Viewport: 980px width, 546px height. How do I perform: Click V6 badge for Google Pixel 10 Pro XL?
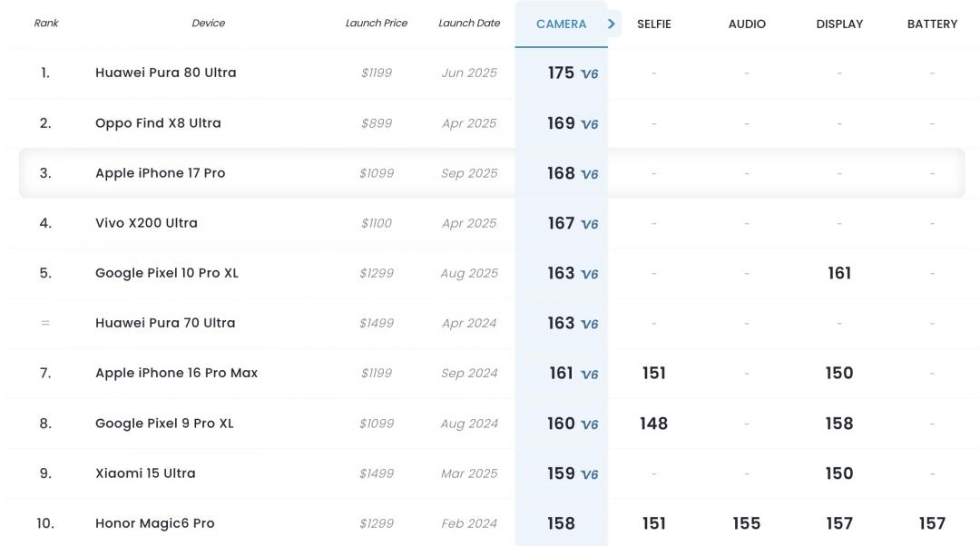tap(590, 274)
